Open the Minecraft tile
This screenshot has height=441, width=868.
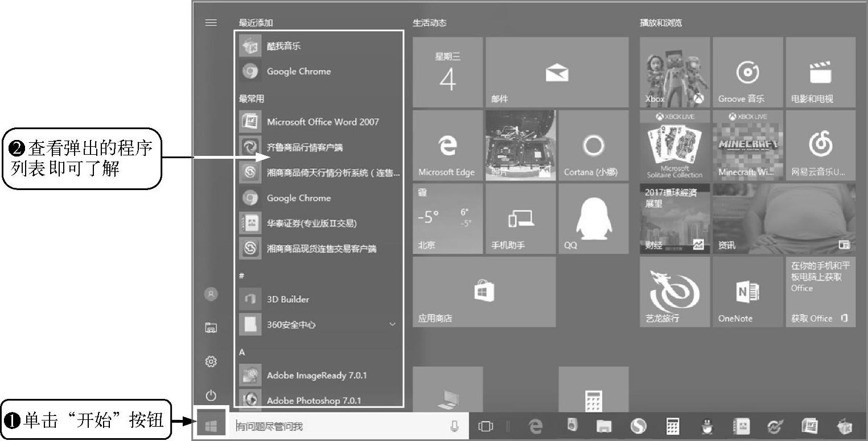pos(748,146)
